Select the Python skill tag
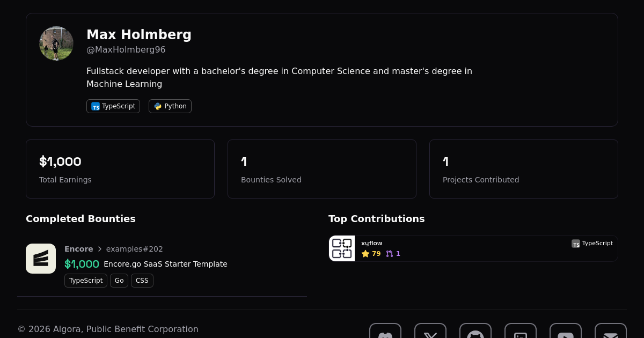644x338 pixels. pyautogui.click(x=170, y=106)
